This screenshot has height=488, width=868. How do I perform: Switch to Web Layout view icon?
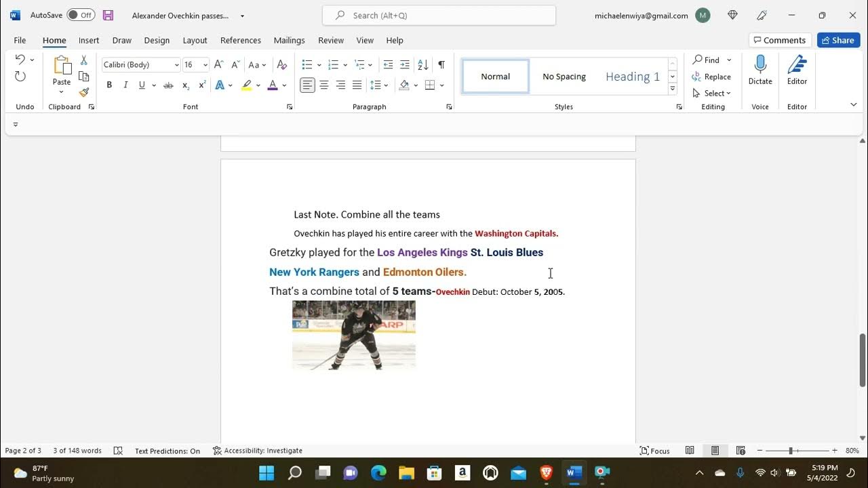[x=741, y=451]
